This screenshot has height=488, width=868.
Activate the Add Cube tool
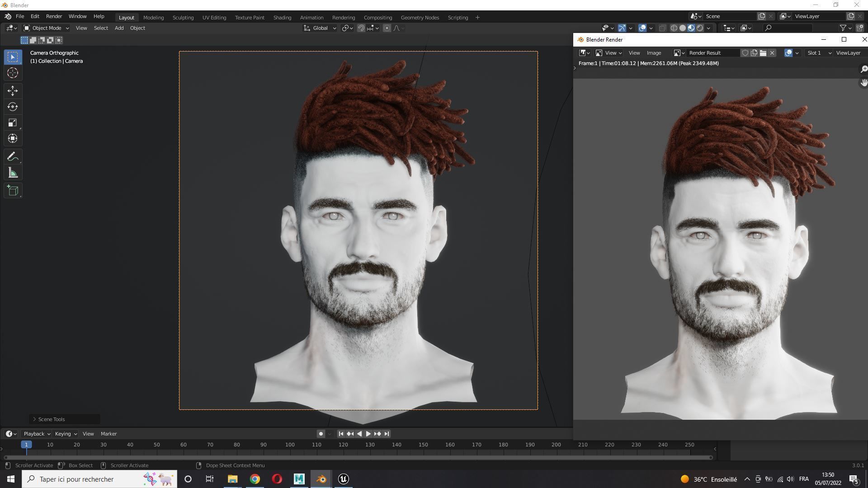click(x=13, y=191)
